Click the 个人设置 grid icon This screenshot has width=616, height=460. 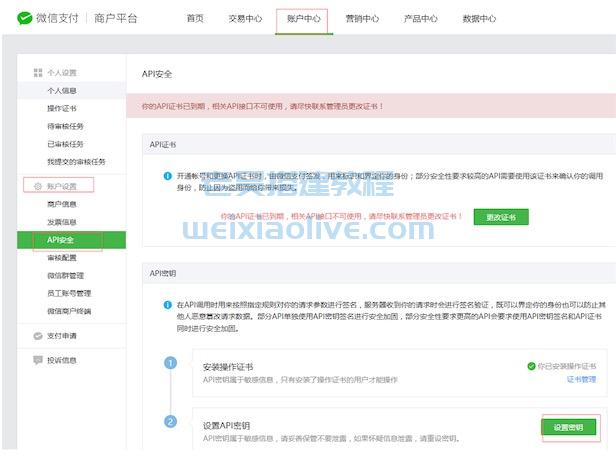[38, 73]
